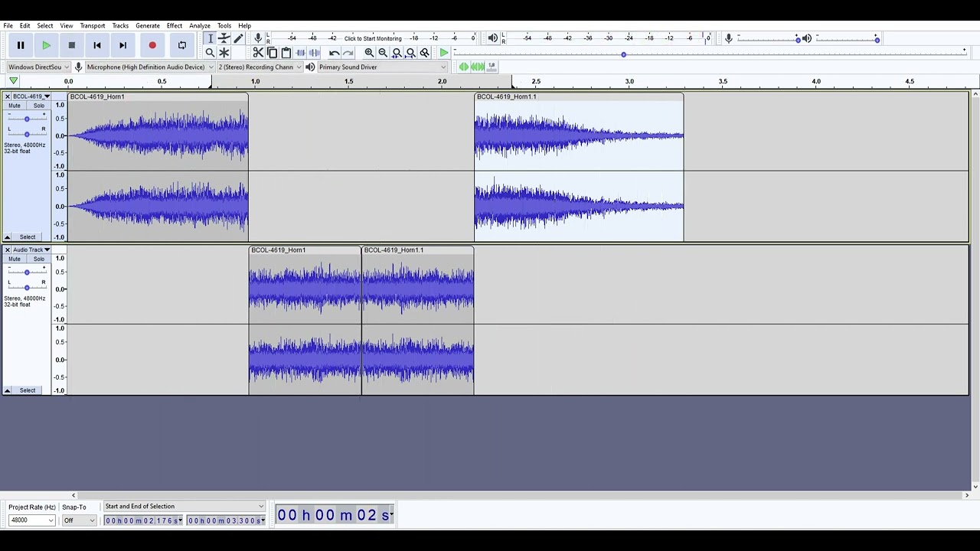Open the Project Rate 48000 dropdown

tap(31, 520)
